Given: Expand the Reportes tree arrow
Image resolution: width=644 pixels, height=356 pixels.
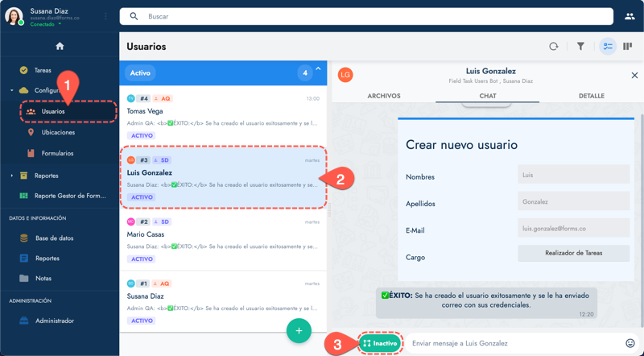Looking at the screenshot, I should point(11,176).
